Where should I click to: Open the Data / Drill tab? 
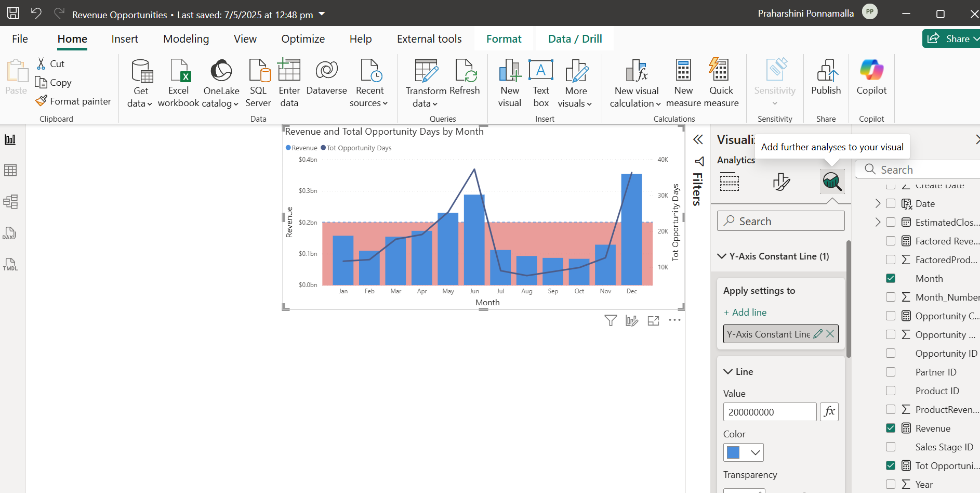coord(575,39)
